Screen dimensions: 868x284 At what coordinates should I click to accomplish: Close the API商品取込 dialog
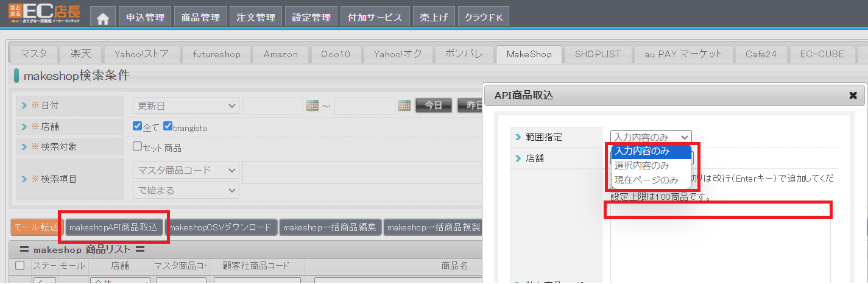tap(853, 95)
